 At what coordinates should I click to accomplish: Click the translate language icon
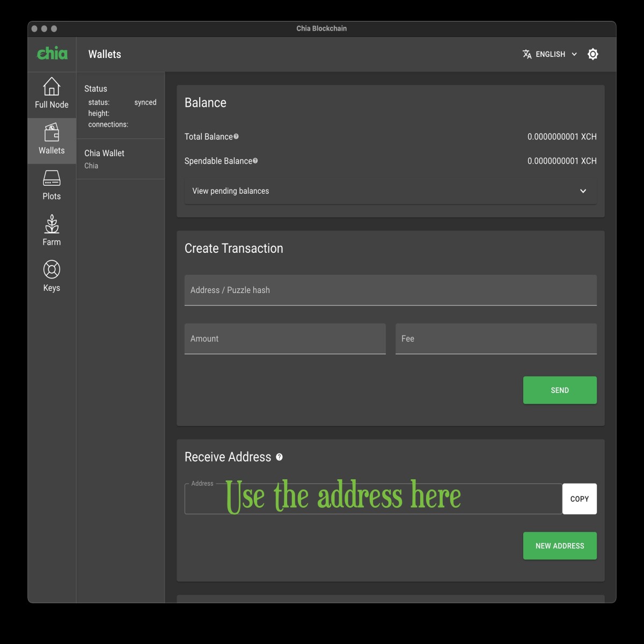[527, 54]
